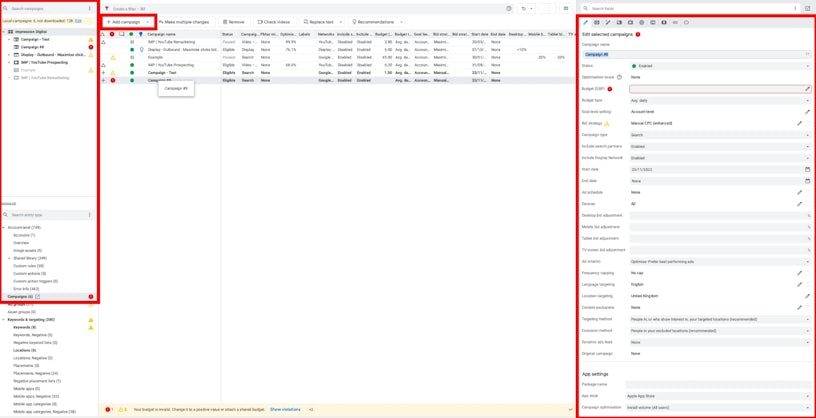
Task: Click the pencil icon beside Ad schedule
Action: point(799,192)
